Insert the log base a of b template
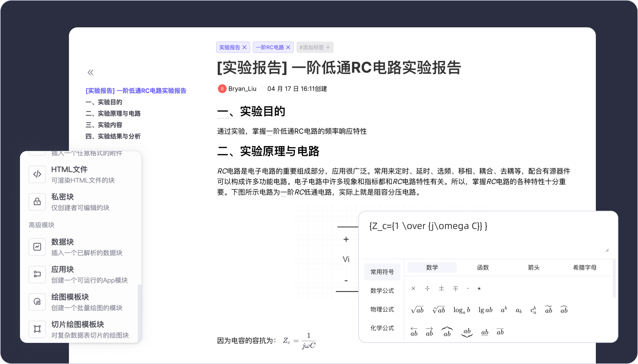Screen dimensions: 638x364 pyautogui.click(x=462, y=310)
